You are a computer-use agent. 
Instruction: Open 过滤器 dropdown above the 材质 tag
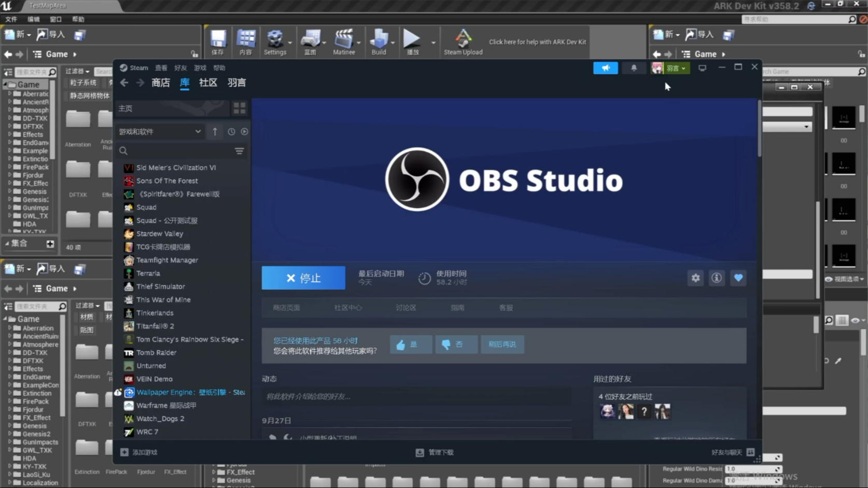pyautogui.click(x=88, y=306)
